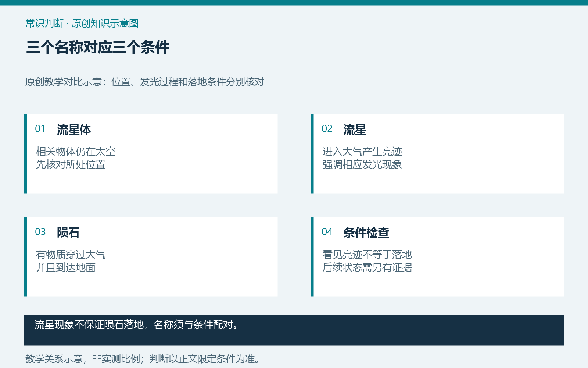Select the title 三个名称对应三个条件
Image resolution: width=588 pixels, height=368 pixels.
tap(98, 47)
